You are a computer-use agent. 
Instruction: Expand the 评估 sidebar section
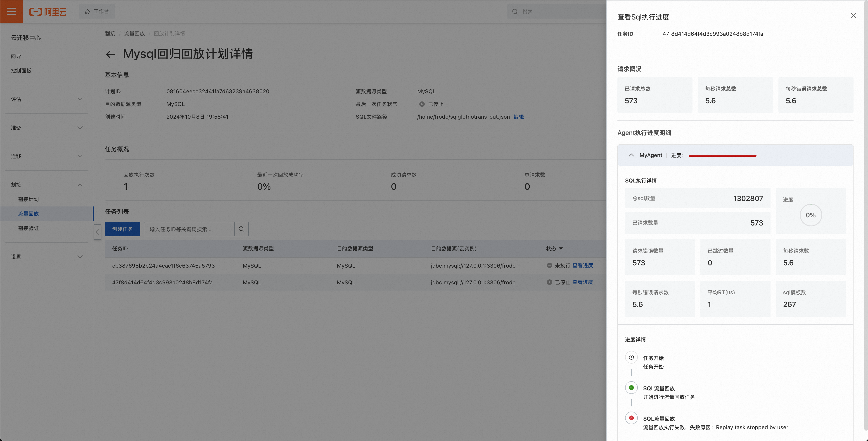[x=47, y=99]
